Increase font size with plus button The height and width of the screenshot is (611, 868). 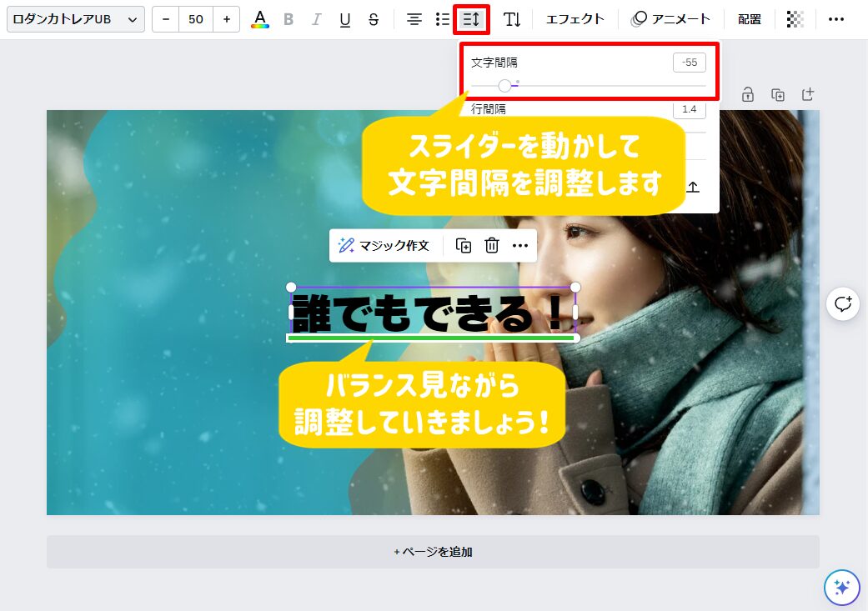(x=227, y=19)
